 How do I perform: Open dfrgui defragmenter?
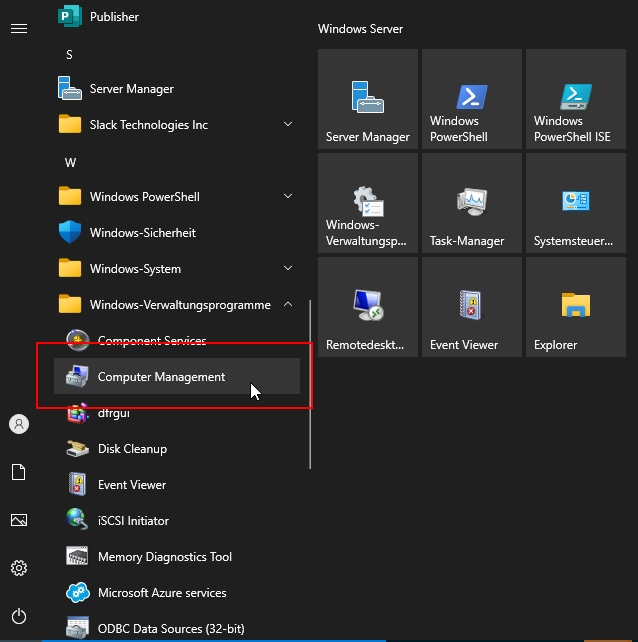176,413
